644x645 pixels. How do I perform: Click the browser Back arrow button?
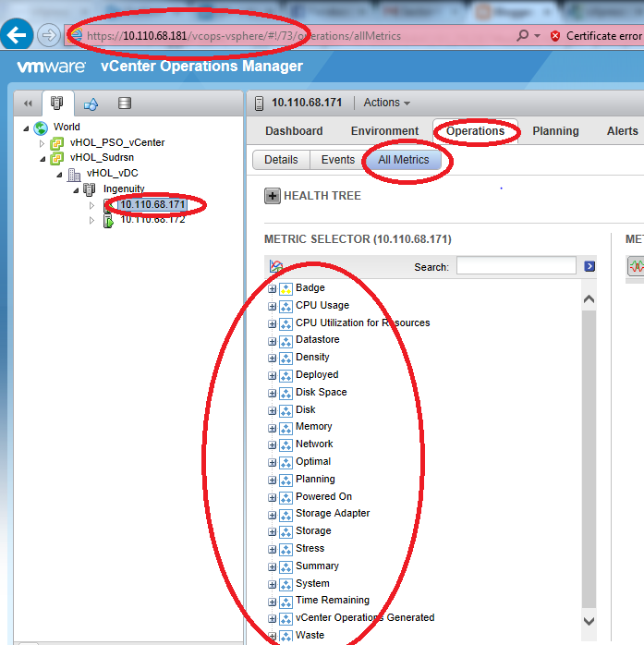point(17,35)
